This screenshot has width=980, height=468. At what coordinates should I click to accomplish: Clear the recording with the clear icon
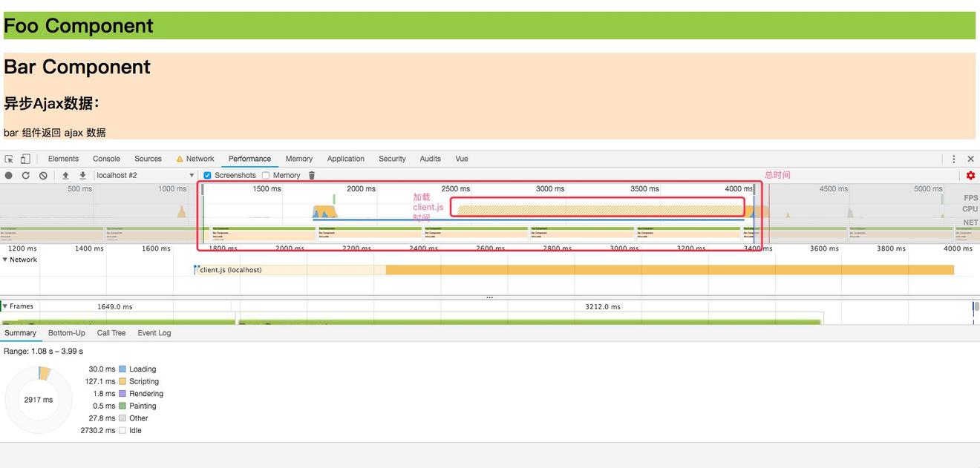coord(42,175)
